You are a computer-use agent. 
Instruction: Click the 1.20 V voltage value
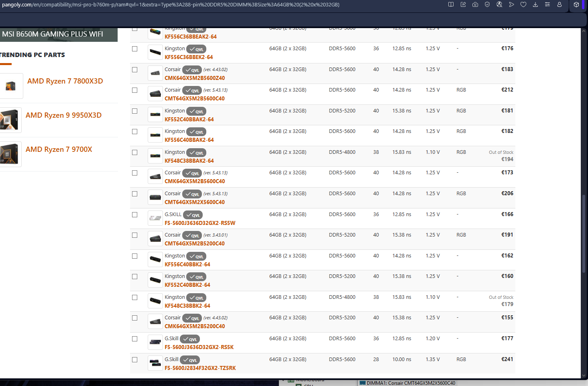[x=433, y=339]
